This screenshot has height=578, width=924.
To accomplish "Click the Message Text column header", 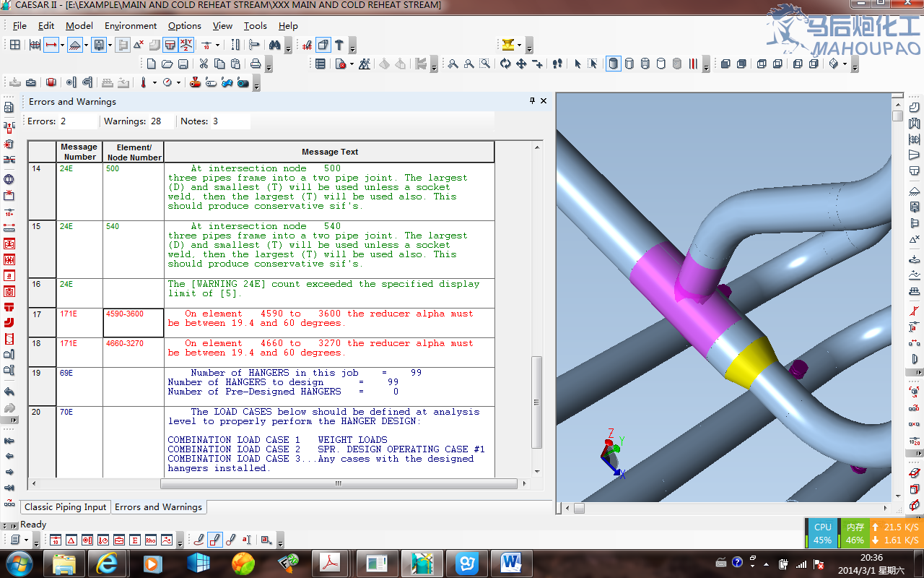I will click(330, 152).
